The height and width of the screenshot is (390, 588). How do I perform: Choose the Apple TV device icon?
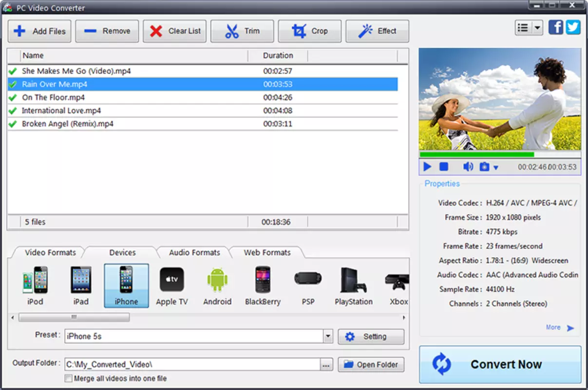tap(172, 286)
